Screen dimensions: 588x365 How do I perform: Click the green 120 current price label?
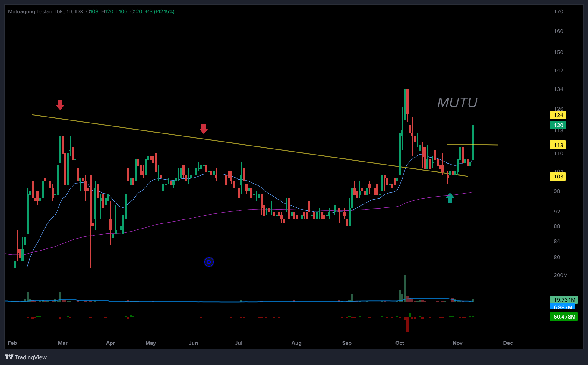(x=558, y=125)
